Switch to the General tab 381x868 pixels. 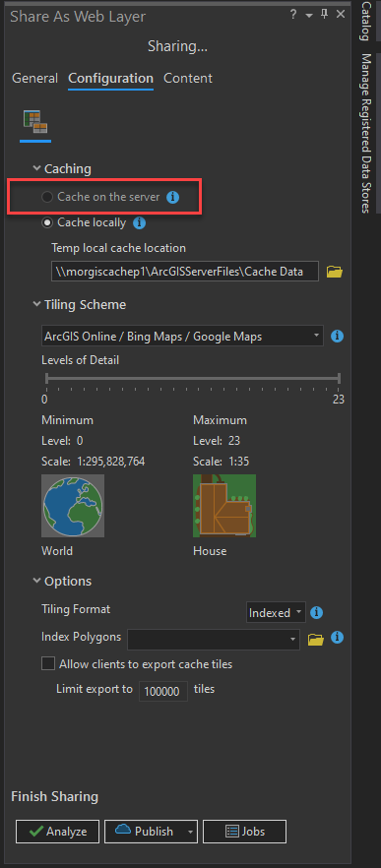(34, 78)
